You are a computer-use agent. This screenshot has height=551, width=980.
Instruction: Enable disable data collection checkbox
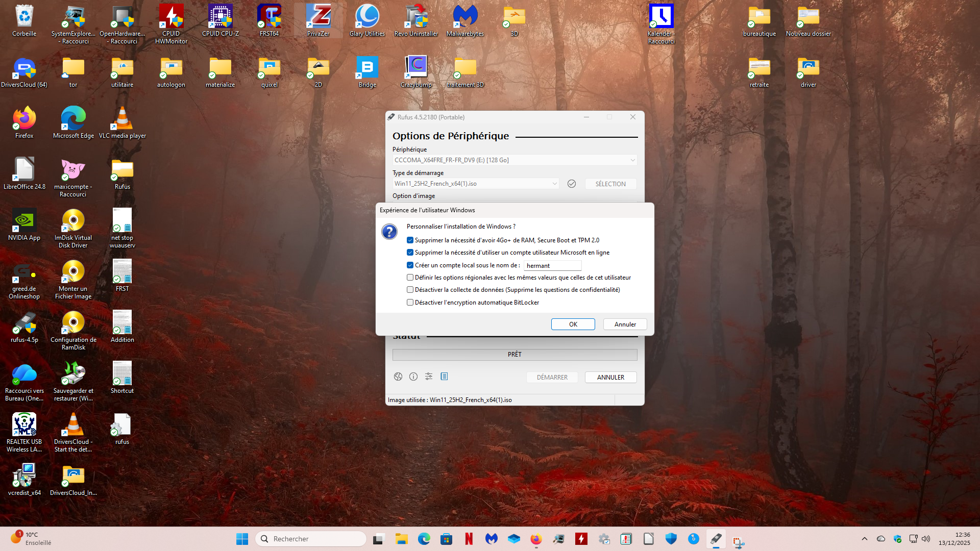pos(410,290)
